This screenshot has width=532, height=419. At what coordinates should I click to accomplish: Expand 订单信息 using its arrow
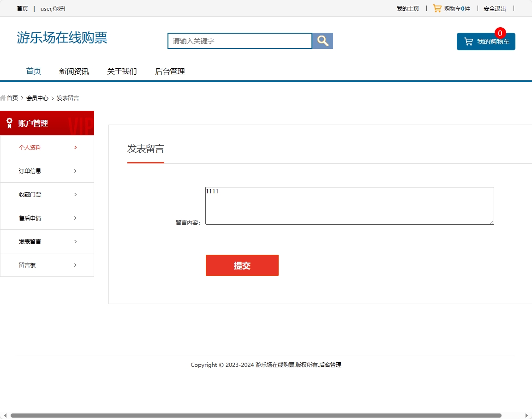coord(75,171)
